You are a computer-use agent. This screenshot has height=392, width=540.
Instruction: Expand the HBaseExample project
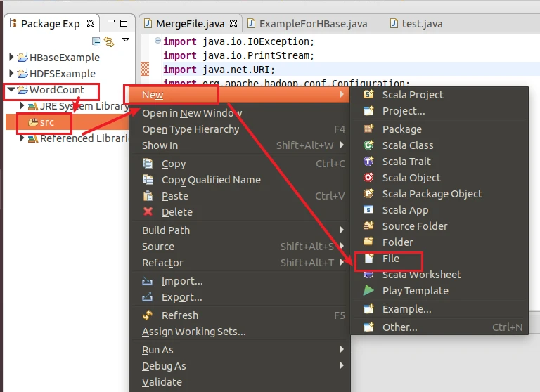pos(11,58)
